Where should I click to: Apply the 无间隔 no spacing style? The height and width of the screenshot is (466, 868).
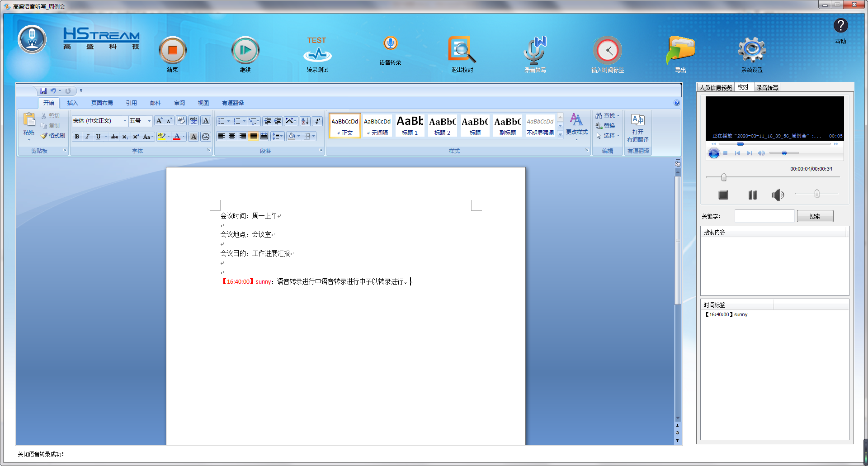(x=377, y=125)
